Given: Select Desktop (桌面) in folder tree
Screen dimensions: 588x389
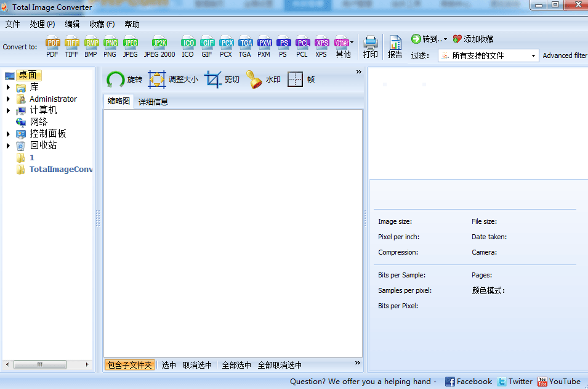Looking at the screenshot, I should (28, 75).
